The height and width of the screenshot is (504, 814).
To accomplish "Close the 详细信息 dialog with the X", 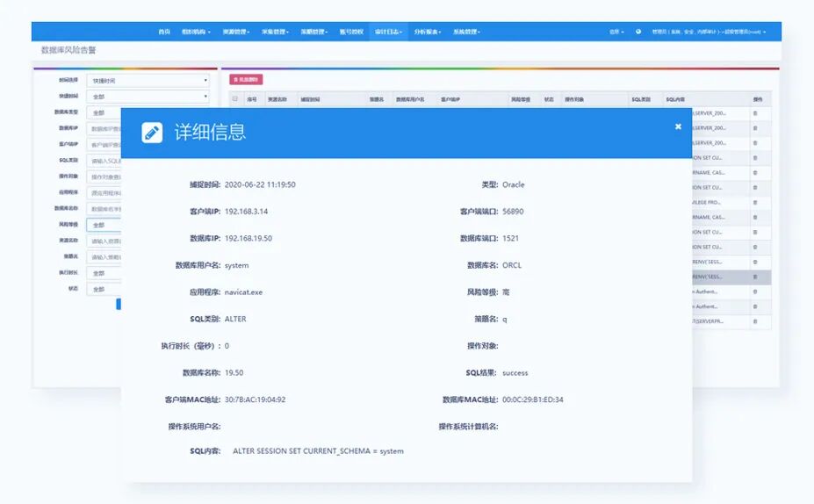I will point(678,126).
